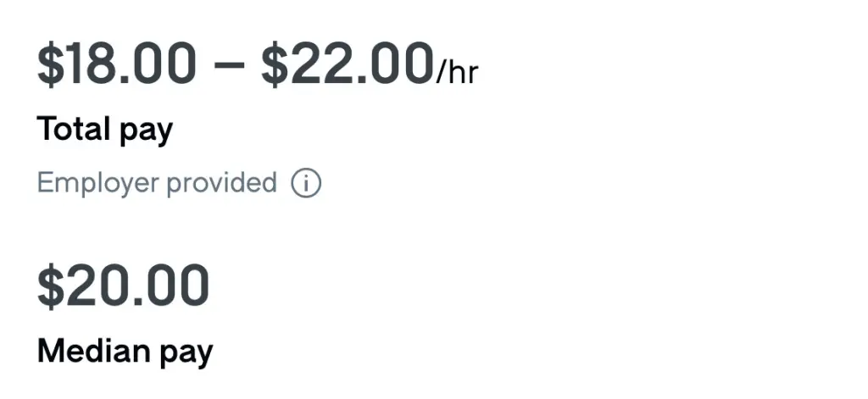Select the /hr rate suffix
The height and width of the screenshot is (399, 868).
point(457,73)
